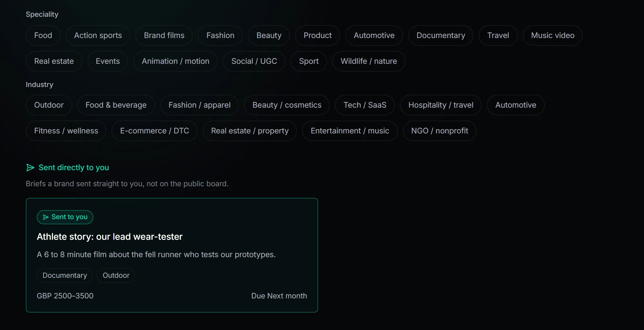The image size is (644, 330).
Task: Toggle the Real estate speciality chip
Action: click(54, 61)
